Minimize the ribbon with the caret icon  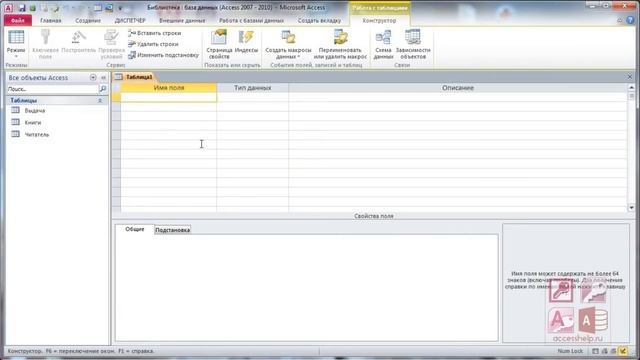click(x=620, y=20)
